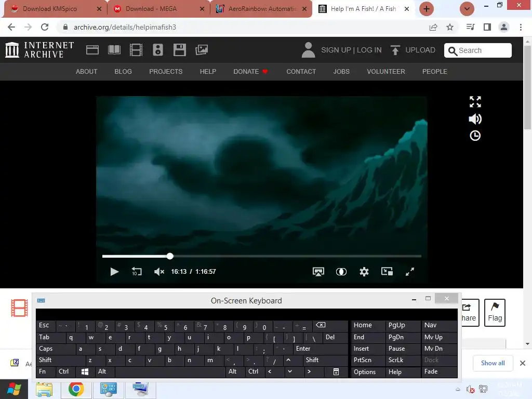The height and width of the screenshot is (399, 532).
Task: Open the JOBS link
Action: coord(341,72)
